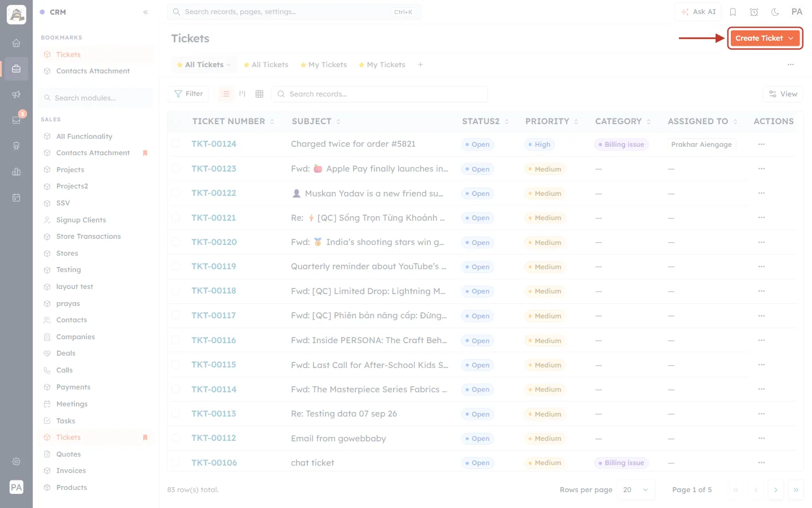Open the Invoices module in sidebar

71,471
